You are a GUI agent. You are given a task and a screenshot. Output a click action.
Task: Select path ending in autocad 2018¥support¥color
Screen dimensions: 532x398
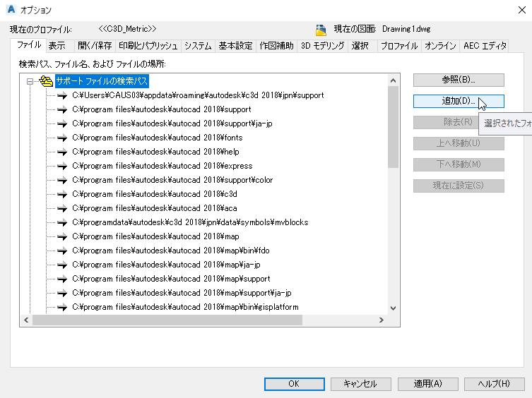(x=172, y=180)
